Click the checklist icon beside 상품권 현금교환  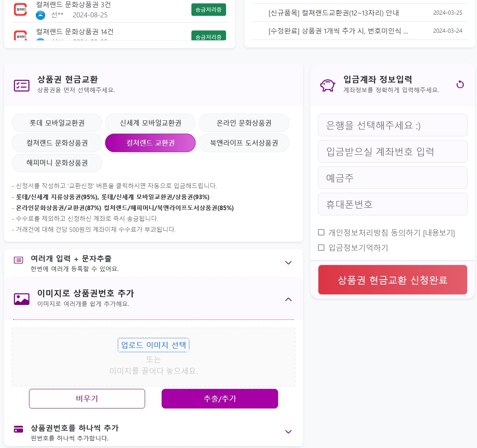point(21,85)
